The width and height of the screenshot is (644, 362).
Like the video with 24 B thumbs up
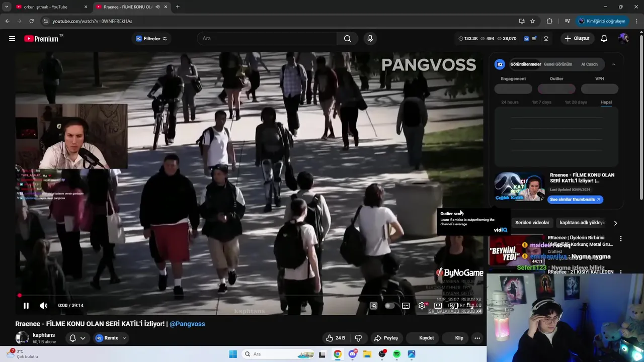pyautogui.click(x=335, y=338)
